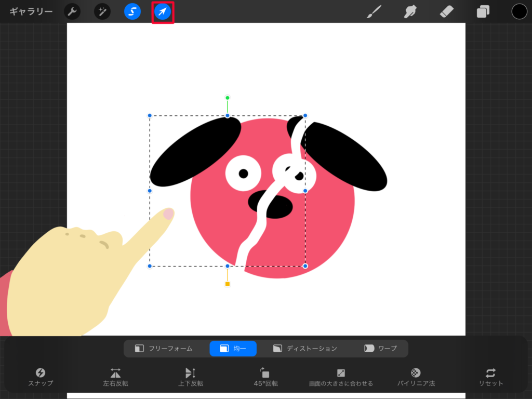Click the top-right blue corner handle

(x=305, y=116)
